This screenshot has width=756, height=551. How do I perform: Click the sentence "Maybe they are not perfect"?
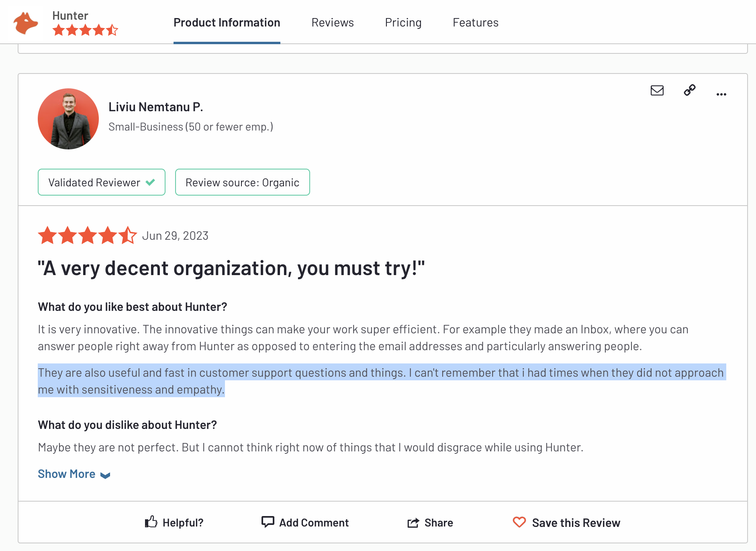(108, 447)
